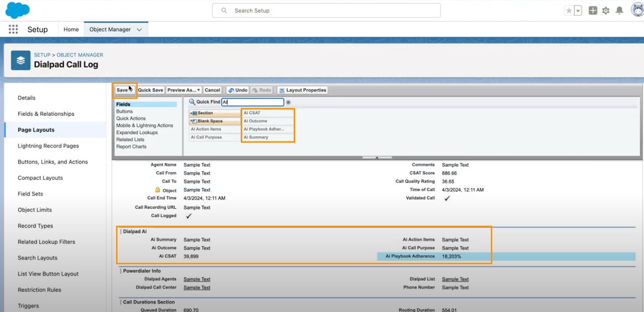
Task: Open Details in the sidebar
Action: 26,98
